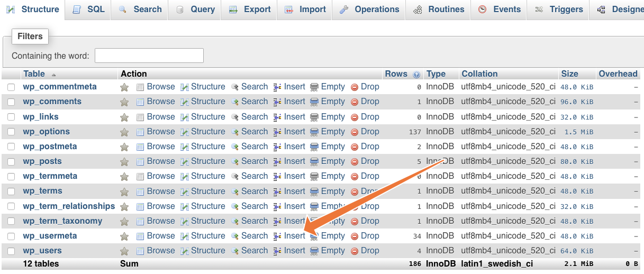
Task: Click the favorite star icon for wp_commentmeta
Action: point(124,87)
